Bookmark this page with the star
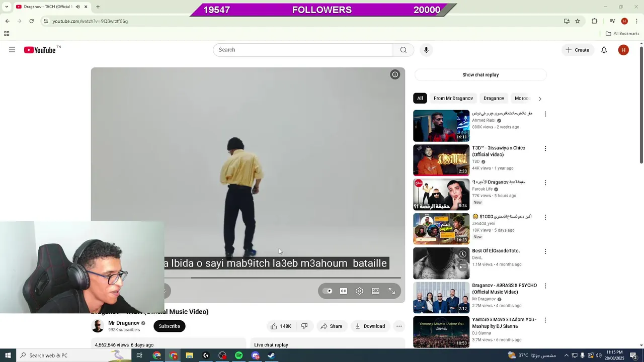 [578, 21]
